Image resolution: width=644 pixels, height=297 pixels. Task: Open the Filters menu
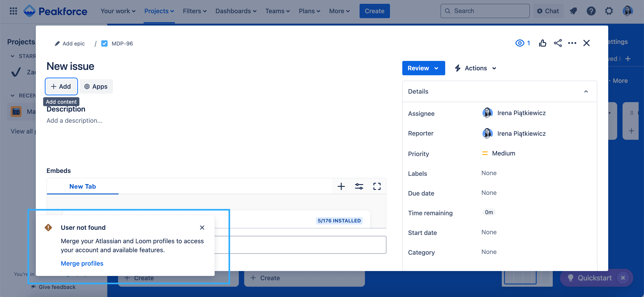point(195,11)
